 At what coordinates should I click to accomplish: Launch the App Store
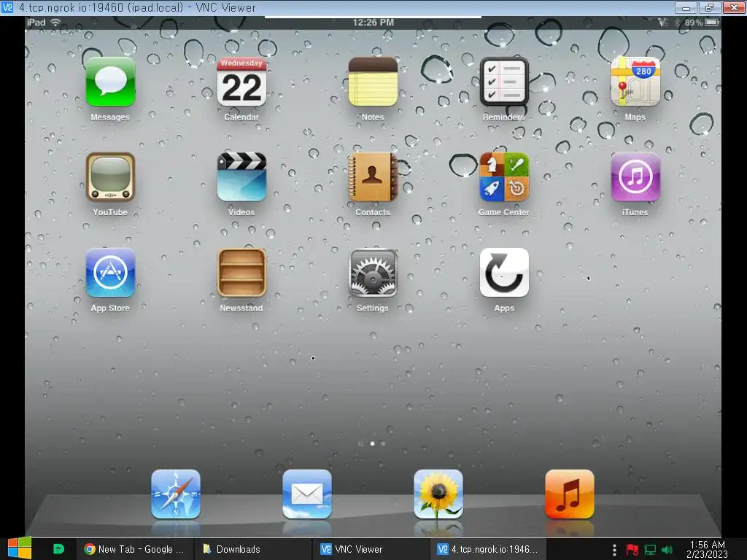tap(110, 273)
